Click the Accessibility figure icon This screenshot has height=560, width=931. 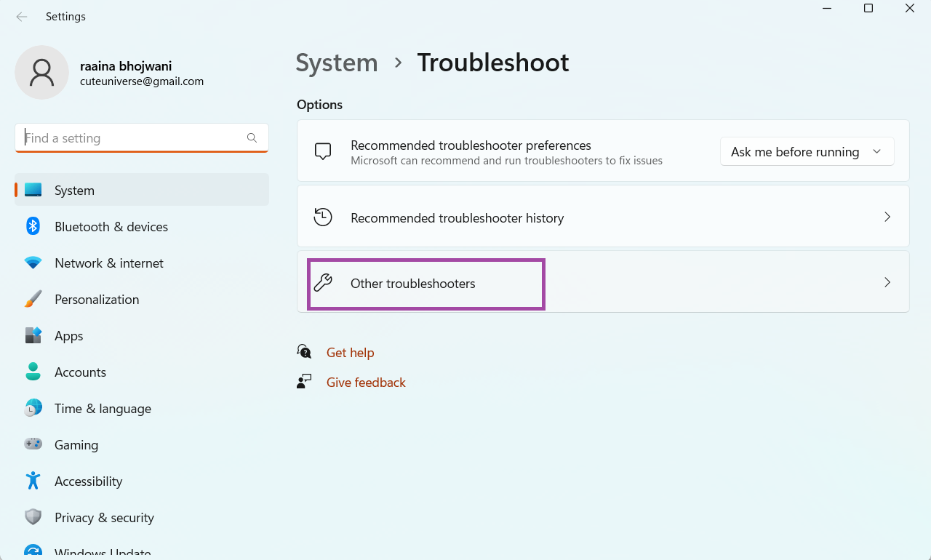[33, 481]
